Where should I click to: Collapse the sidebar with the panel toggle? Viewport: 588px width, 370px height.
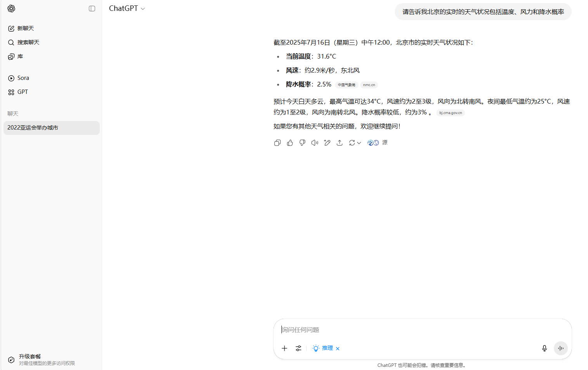point(92,9)
